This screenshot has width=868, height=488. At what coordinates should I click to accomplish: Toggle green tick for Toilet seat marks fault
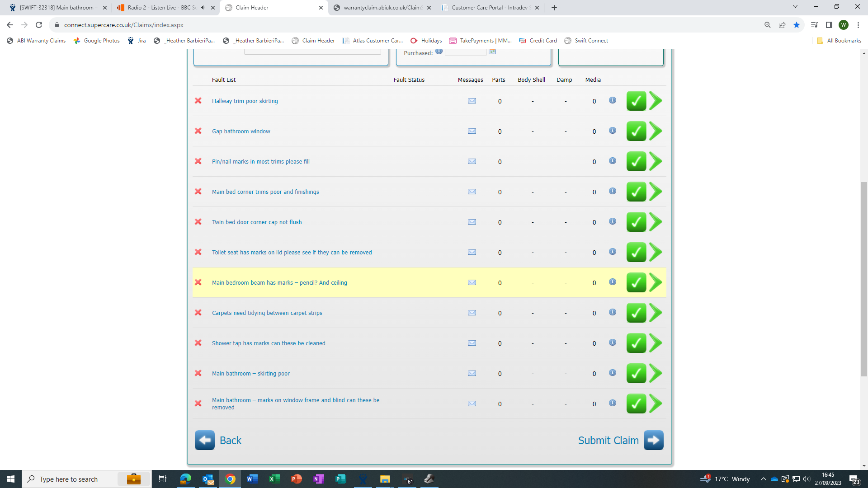636,252
